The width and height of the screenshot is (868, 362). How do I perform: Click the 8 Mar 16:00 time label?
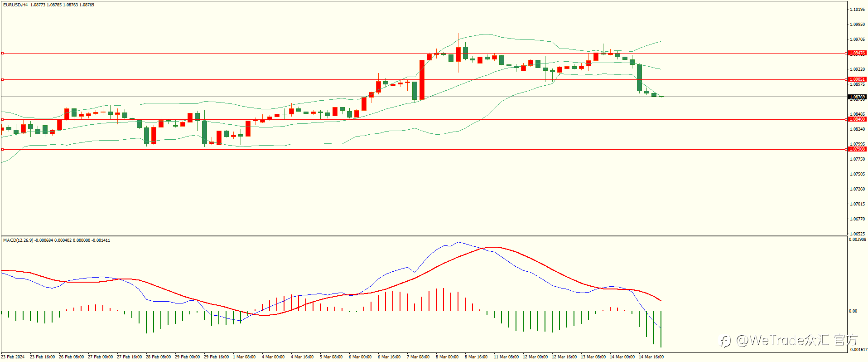pyautogui.click(x=476, y=357)
